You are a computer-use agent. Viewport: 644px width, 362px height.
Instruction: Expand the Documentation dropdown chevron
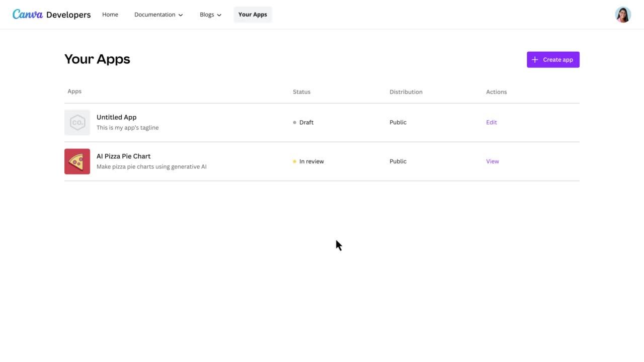pyautogui.click(x=181, y=15)
